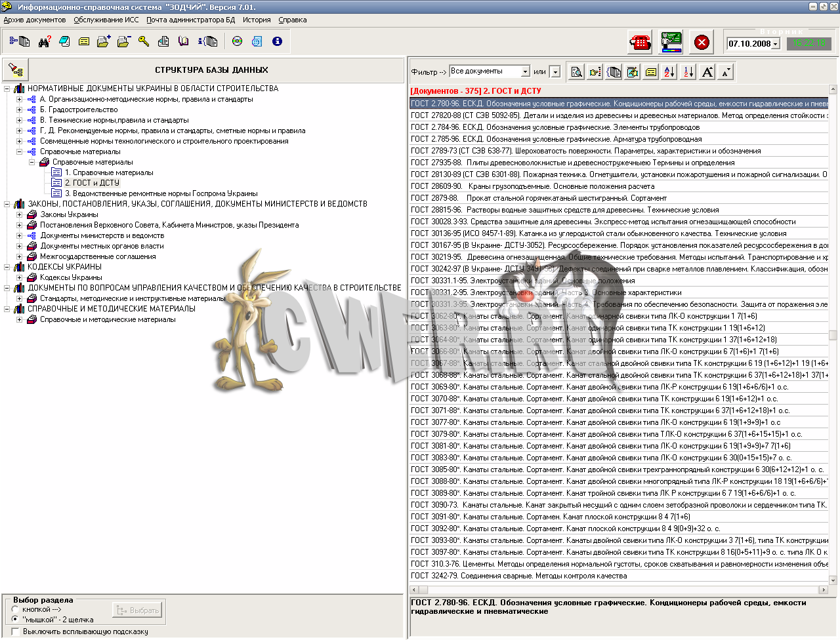Click the CD disc icon in toolbar
Screen dimensions: 840x640
tap(238, 41)
